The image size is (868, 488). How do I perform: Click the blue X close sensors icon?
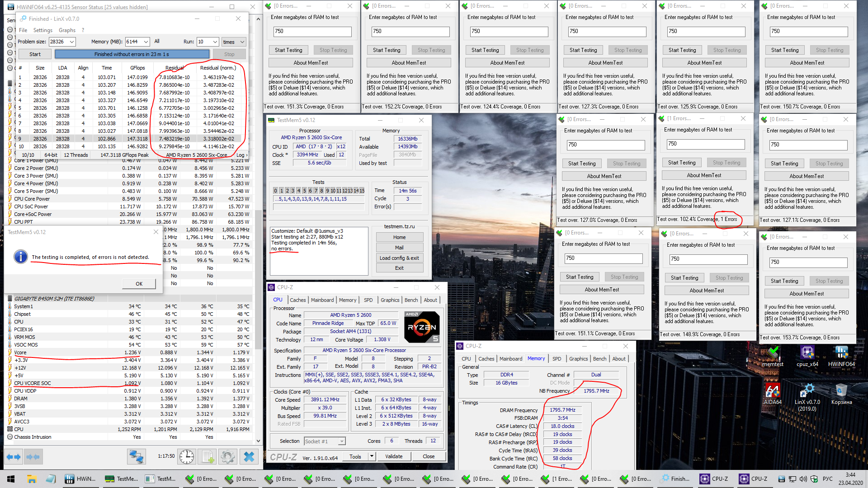(x=249, y=457)
